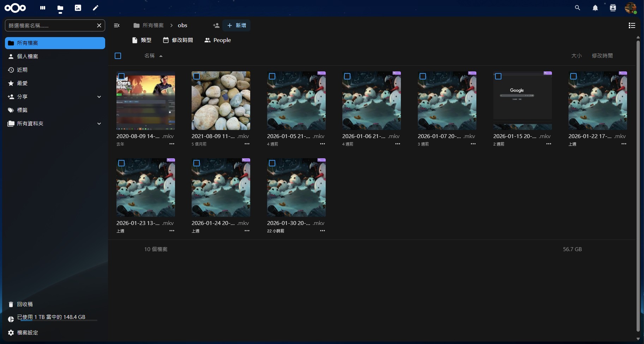Open 最愛 favorites view
The image size is (644, 344).
(x=55, y=83)
